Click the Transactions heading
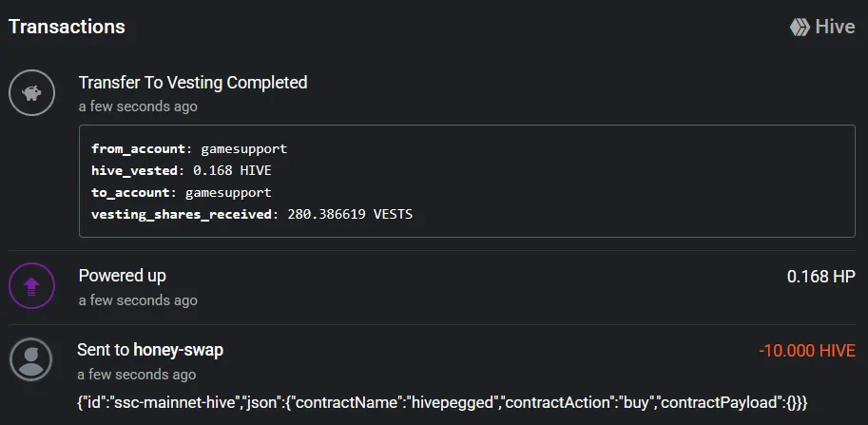868x425 pixels. coord(67,27)
